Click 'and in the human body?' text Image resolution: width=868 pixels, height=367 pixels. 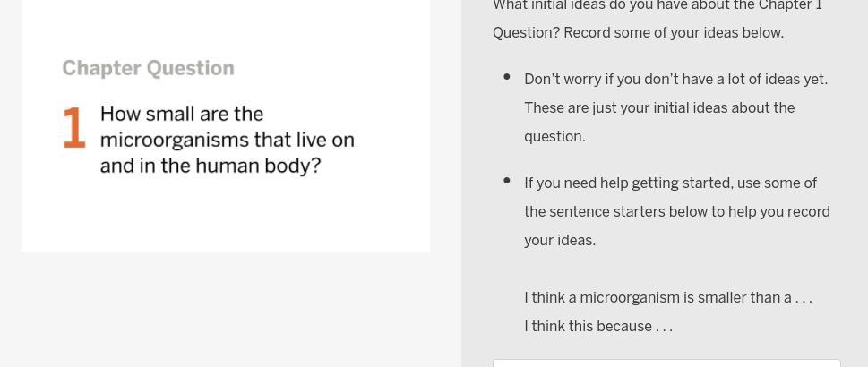211,166
